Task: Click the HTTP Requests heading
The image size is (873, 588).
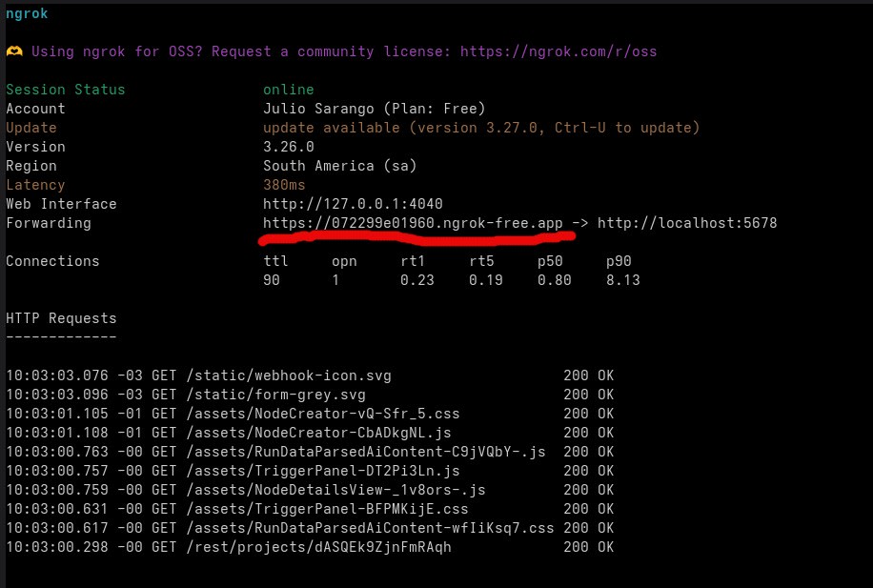Action: click(61, 318)
